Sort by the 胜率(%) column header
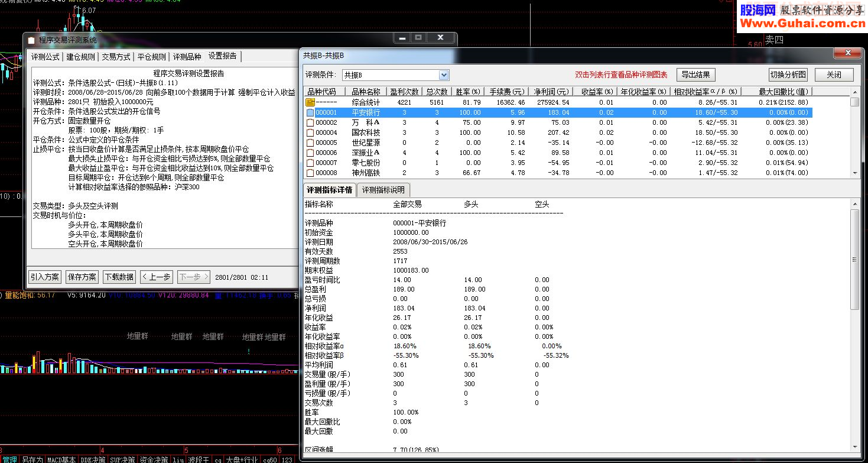 tap(467, 92)
